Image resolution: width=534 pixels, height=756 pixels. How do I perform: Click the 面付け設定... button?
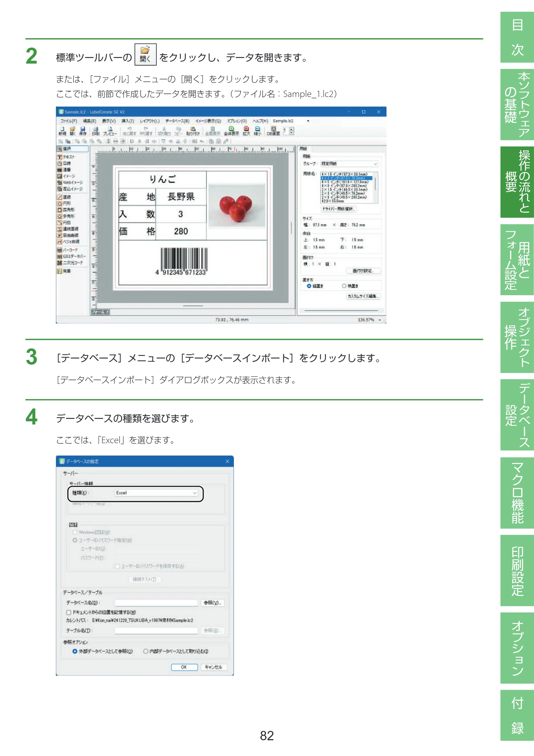click(363, 271)
